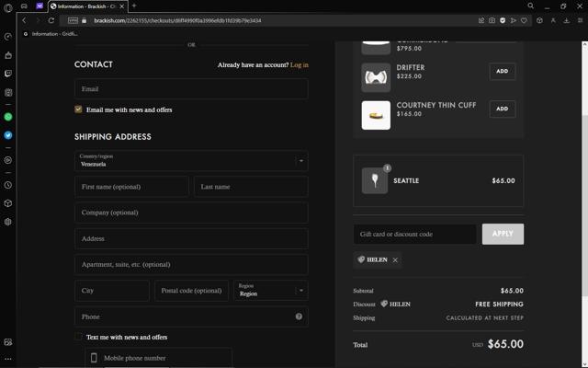Screen dimensions: 588x368
Task: Open GX Control speedometer icon in sidebar
Action: [x=8, y=37]
